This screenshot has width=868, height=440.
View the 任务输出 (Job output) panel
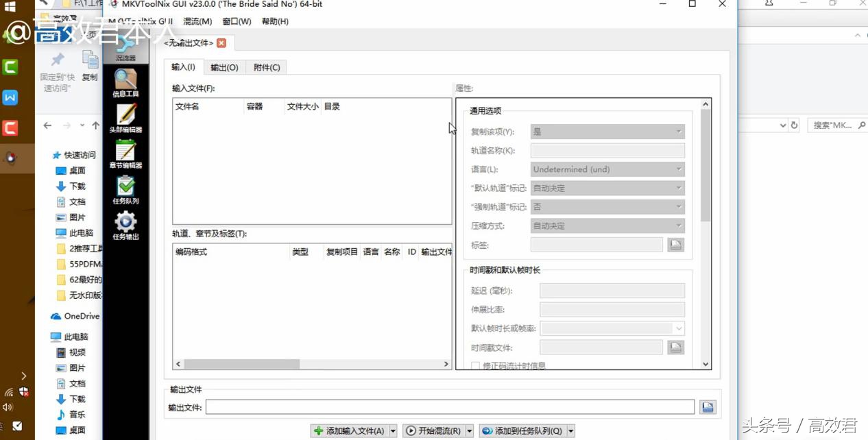(125, 225)
